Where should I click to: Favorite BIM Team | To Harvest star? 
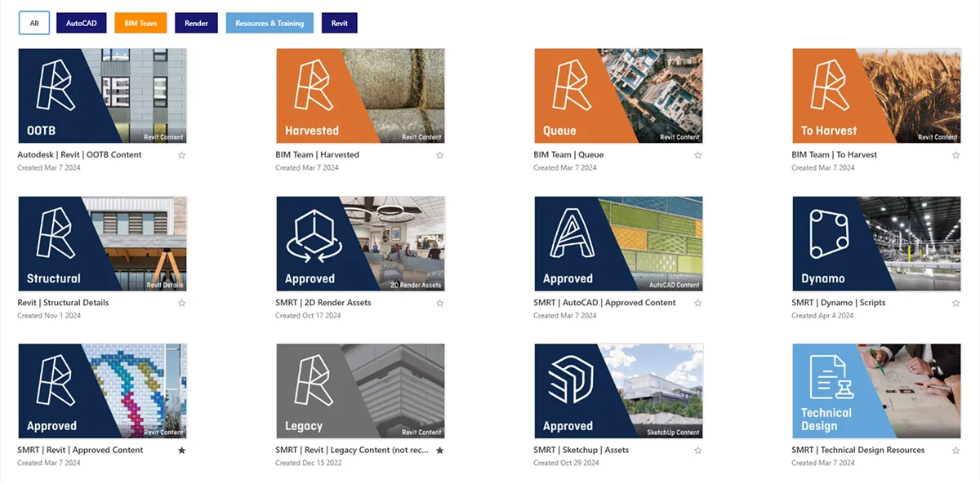click(955, 155)
